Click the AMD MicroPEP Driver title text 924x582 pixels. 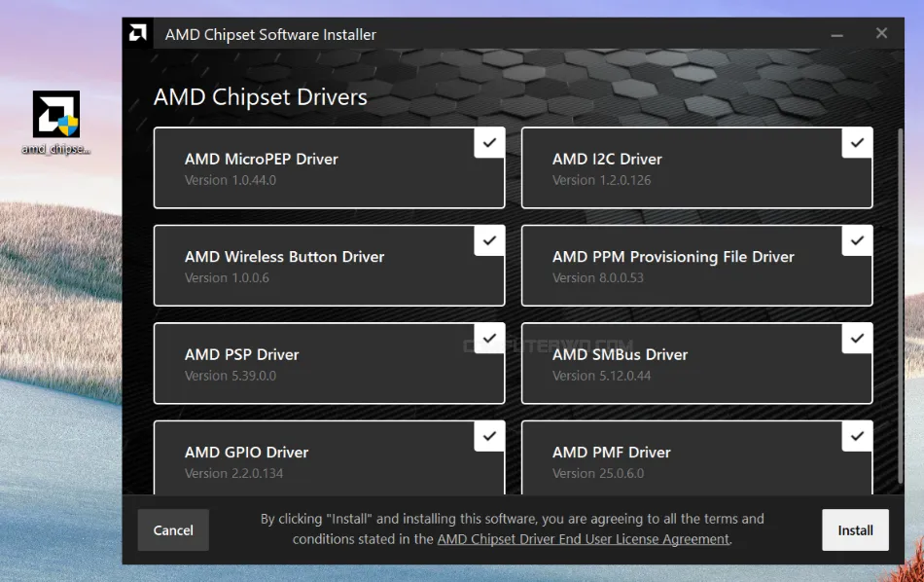(261, 160)
